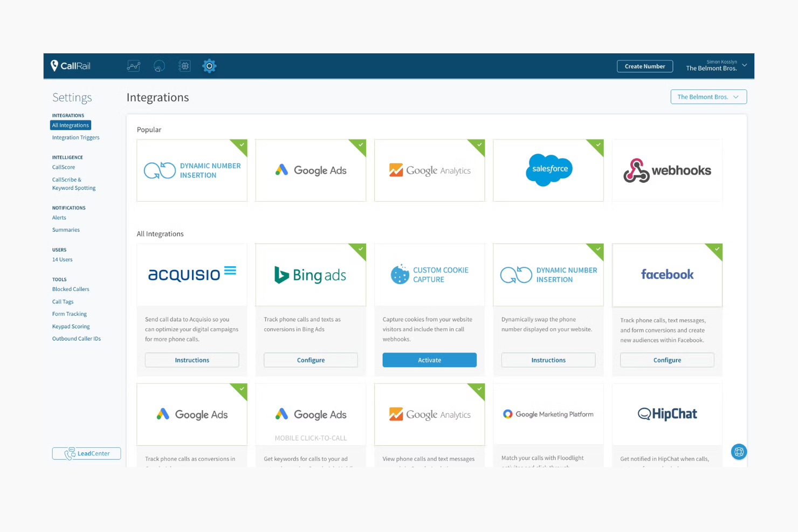Click the Dynamic Number Insertion logo in the Popular row
Image resolution: width=798 pixels, height=532 pixels.
click(192, 170)
